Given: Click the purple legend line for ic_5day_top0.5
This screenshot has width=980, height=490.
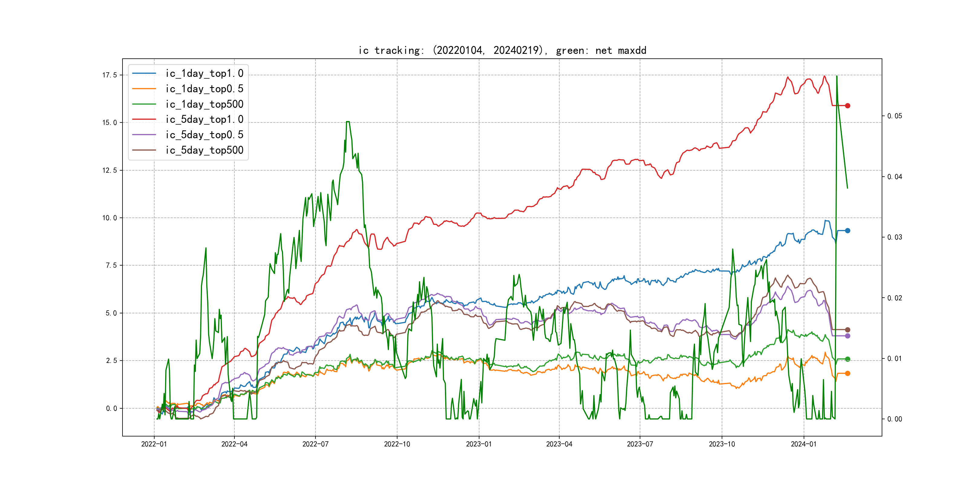Looking at the screenshot, I should pos(144,135).
